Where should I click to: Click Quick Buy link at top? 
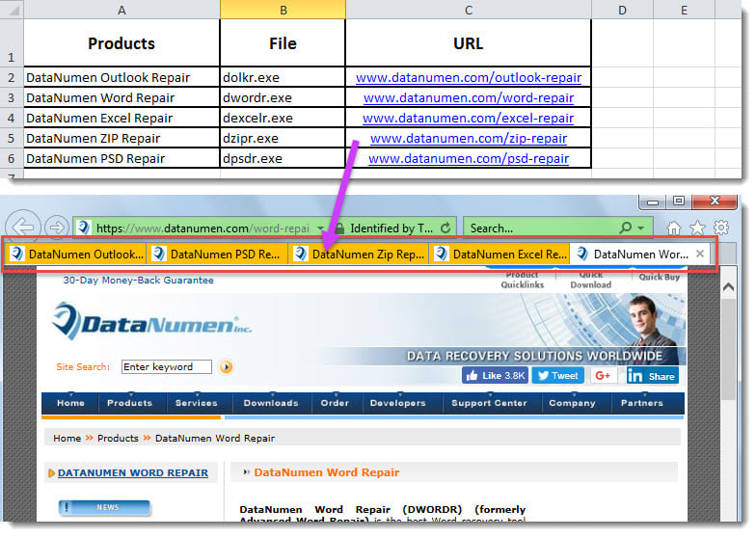click(660, 278)
